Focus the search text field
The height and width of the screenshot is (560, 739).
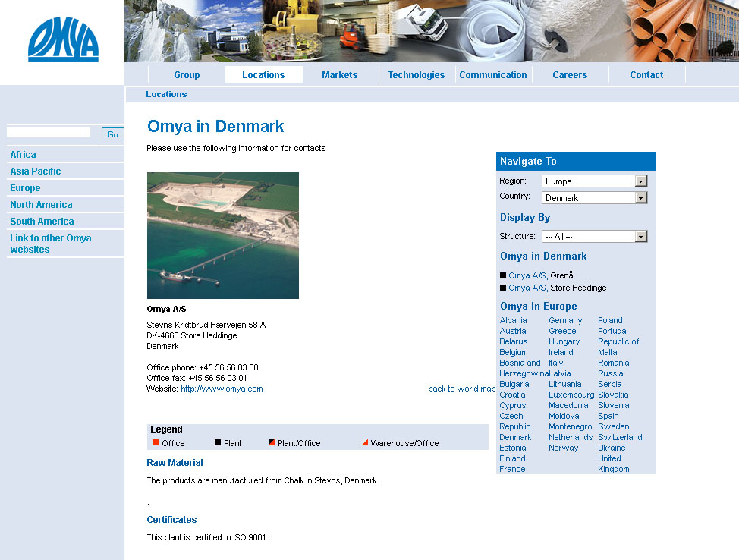[49, 133]
